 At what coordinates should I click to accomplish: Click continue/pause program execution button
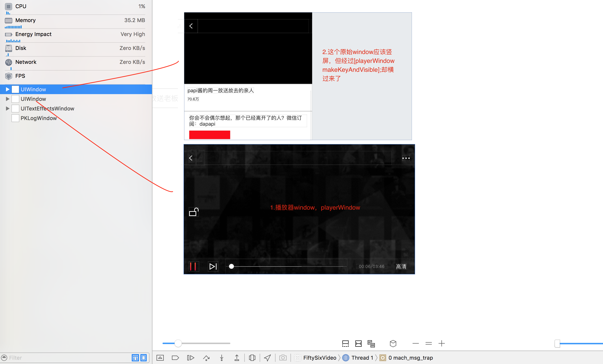191,358
